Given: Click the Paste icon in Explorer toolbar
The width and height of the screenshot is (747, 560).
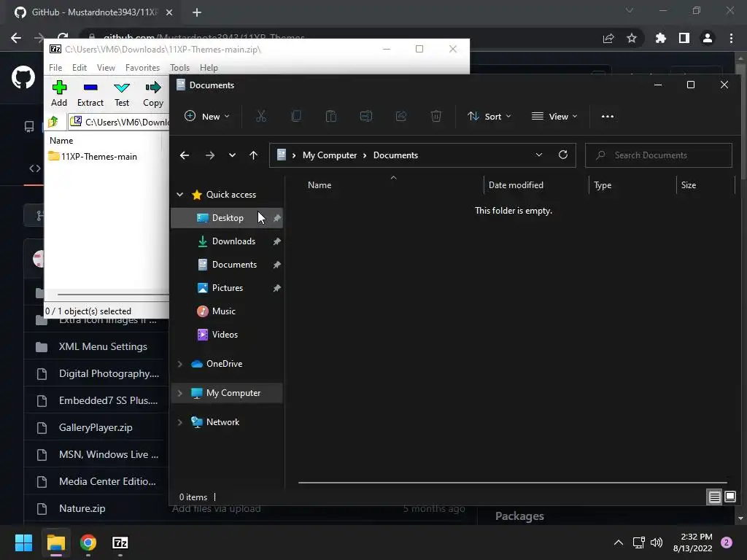Looking at the screenshot, I should pyautogui.click(x=330, y=116).
